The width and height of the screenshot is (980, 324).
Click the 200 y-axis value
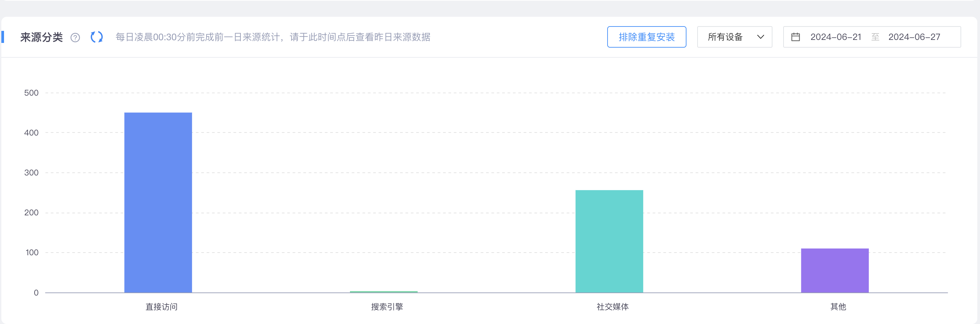click(31, 212)
